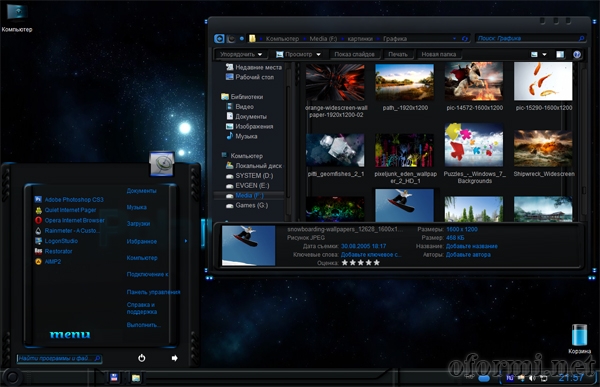Screen dimensions: 600x387
Task: Click the network tray icon
Action: tap(543, 378)
